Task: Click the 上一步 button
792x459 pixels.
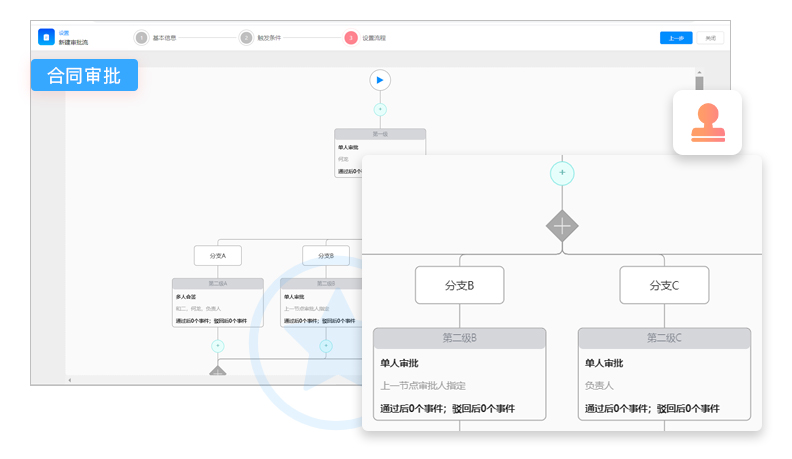Action: [676, 38]
